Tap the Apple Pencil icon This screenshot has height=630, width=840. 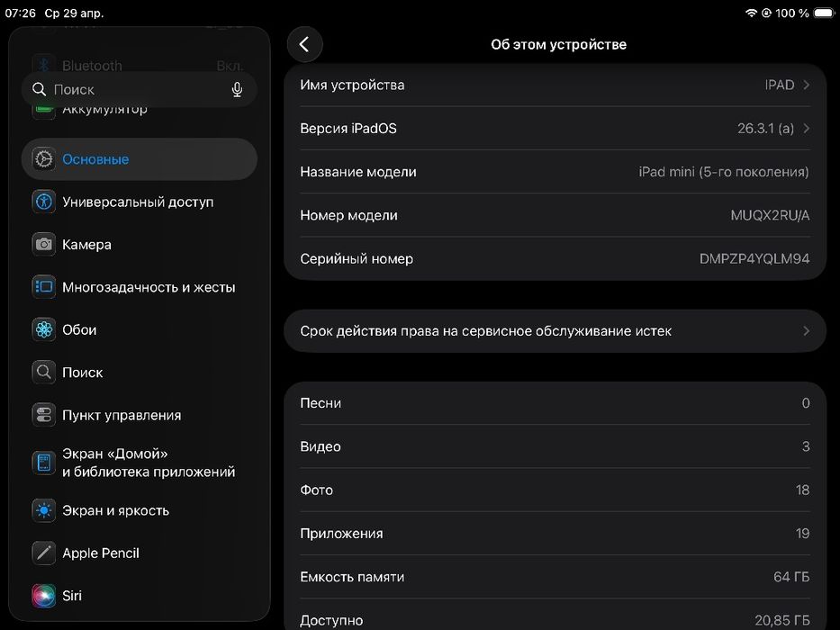[x=43, y=553]
